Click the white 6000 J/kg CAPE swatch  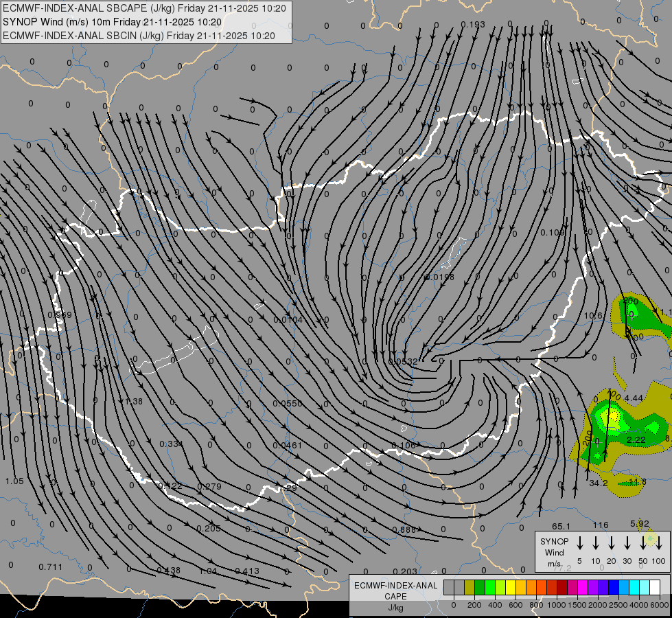pyautogui.click(x=655, y=587)
